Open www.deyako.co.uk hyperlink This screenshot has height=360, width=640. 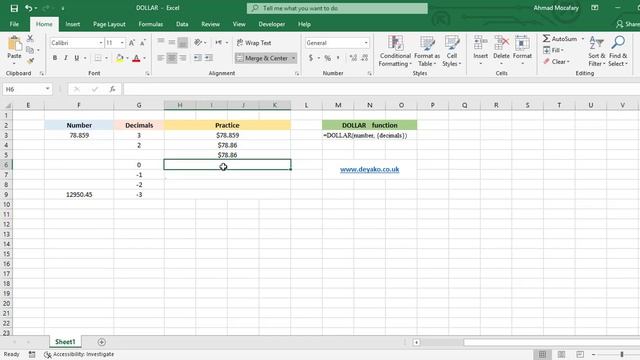tap(369, 169)
